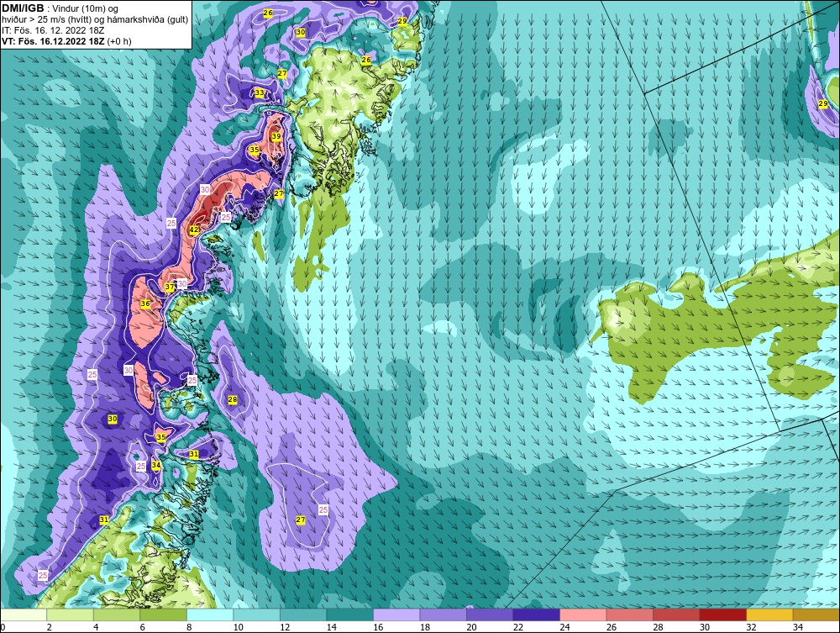Select the 4–6 m/s green legend swatch
Image resolution: width=840 pixels, height=633 pixels.
click(x=117, y=615)
